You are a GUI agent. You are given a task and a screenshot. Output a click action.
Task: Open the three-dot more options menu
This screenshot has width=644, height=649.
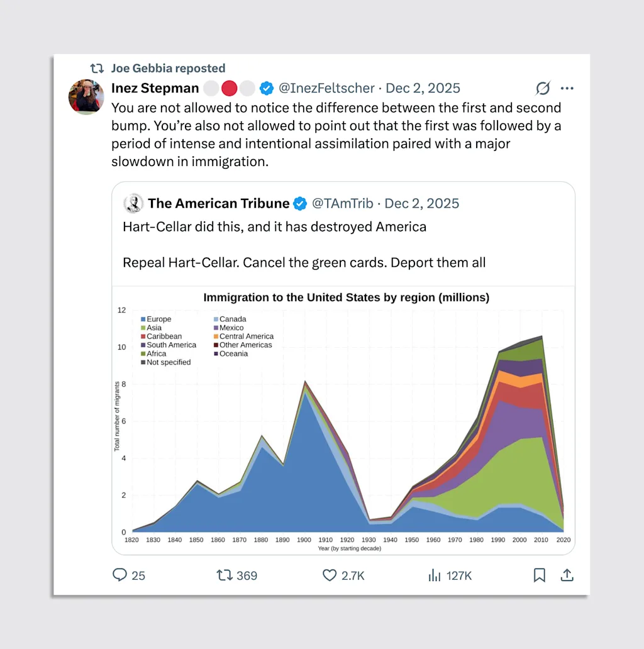[x=567, y=88]
